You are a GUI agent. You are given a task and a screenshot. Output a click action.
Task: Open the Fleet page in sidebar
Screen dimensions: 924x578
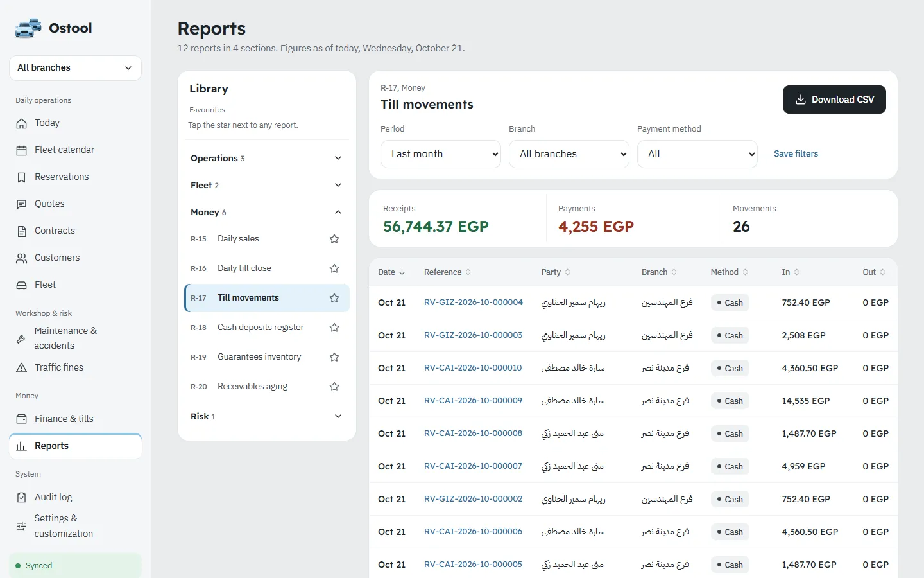pos(75,285)
